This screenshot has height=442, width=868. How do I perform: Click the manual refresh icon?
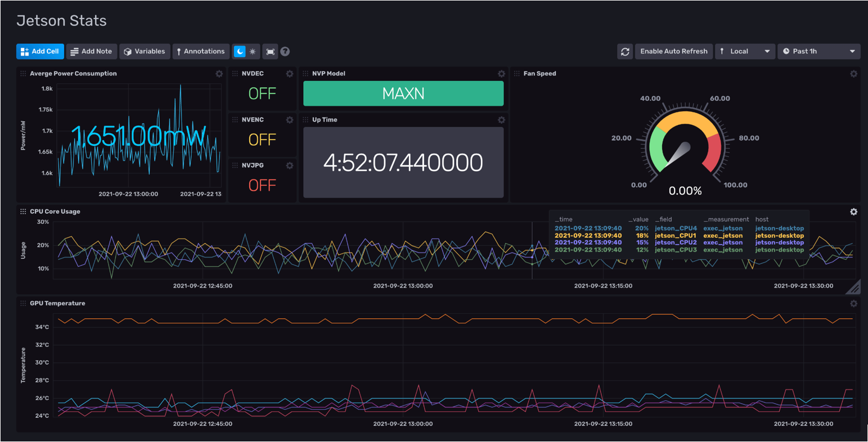click(x=624, y=51)
